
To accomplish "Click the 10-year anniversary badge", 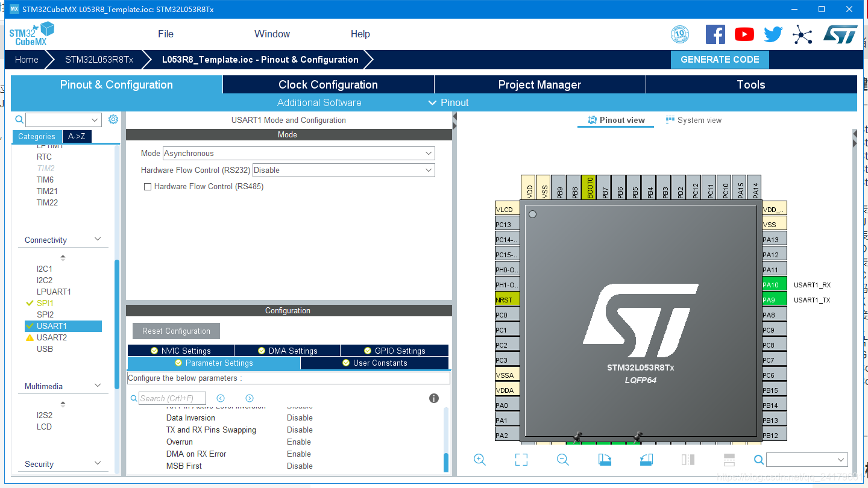I will coord(680,34).
